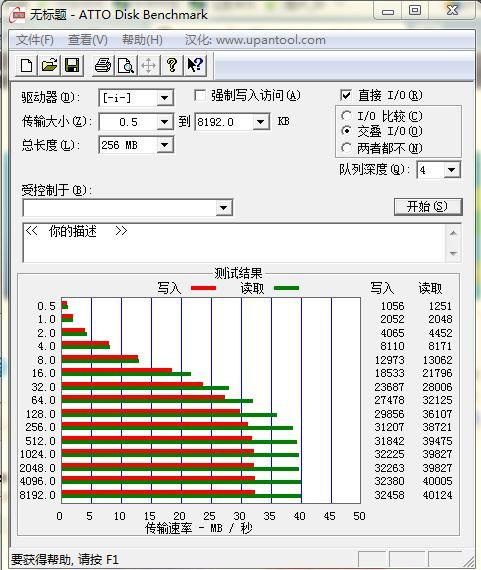This screenshot has width=481, height=570.
Task: Click the description box scroll down arrow
Action: pyautogui.click(x=453, y=253)
